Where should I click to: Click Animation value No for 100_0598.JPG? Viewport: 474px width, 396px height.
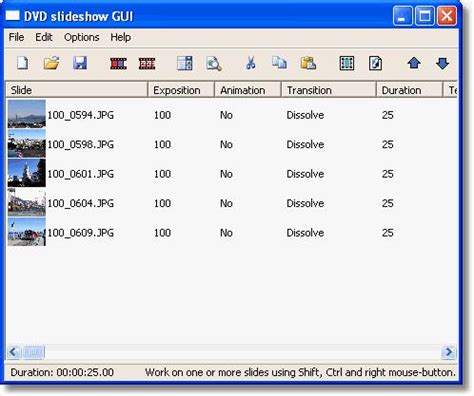click(226, 144)
